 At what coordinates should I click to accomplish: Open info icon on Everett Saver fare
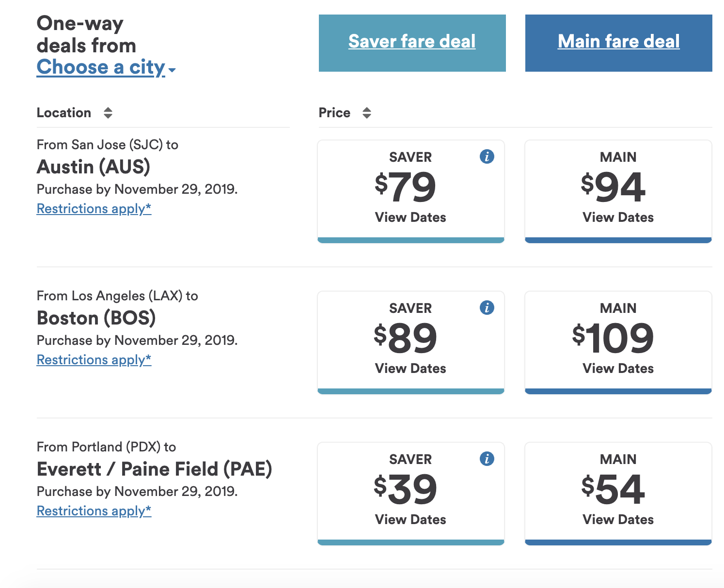point(487,459)
